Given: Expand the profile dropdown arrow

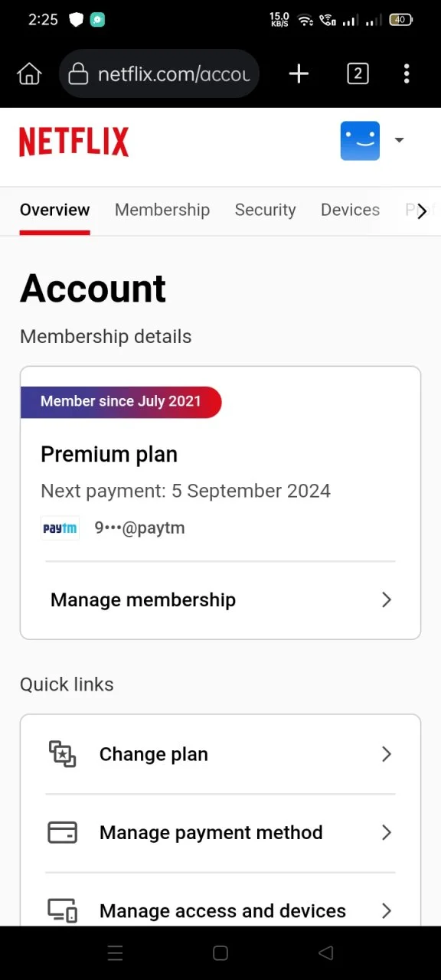Looking at the screenshot, I should click(x=399, y=140).
